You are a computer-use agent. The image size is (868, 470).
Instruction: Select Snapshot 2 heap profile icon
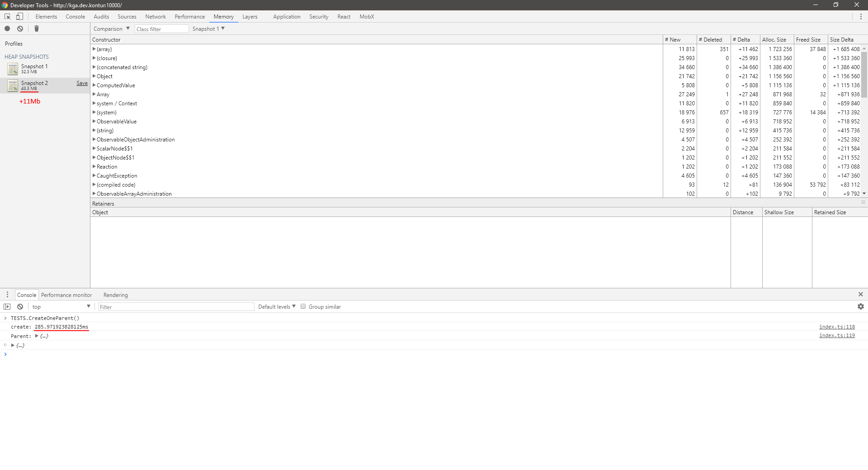click(13, 85)
